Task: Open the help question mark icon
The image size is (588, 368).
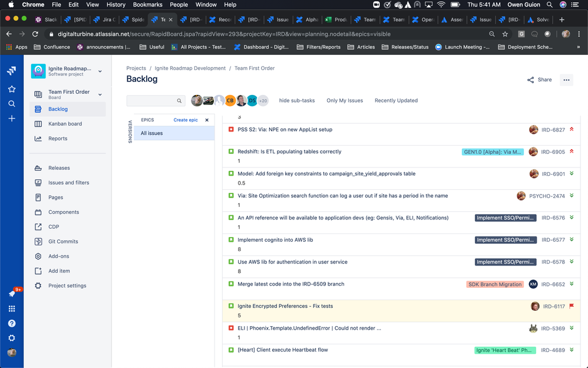Action: (12, 323)
